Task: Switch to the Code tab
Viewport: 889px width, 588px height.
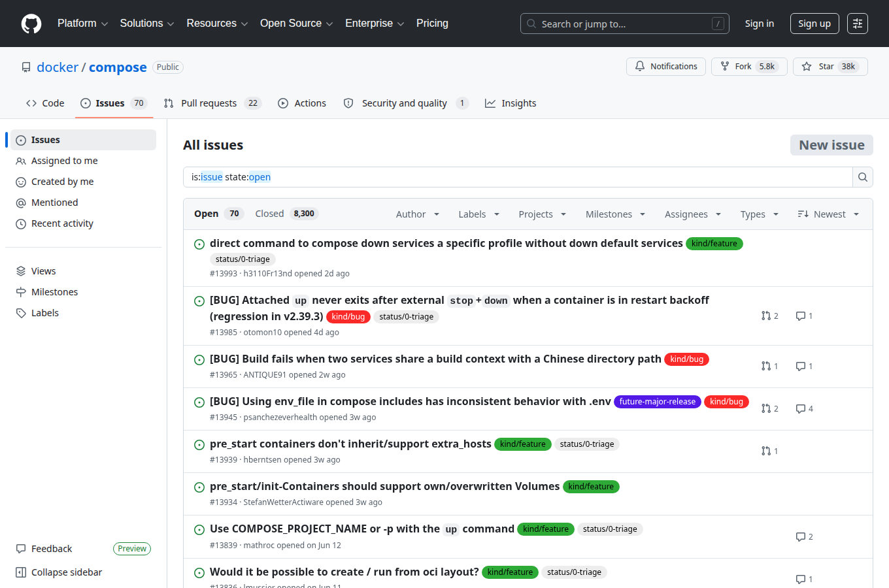Action: (45, 103)
